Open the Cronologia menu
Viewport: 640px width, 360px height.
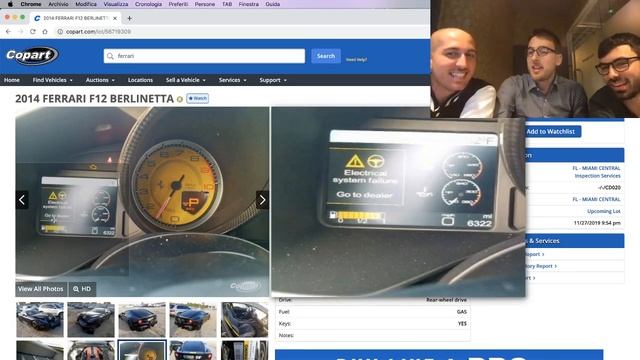pyautogui.click(x=148, y=4)
